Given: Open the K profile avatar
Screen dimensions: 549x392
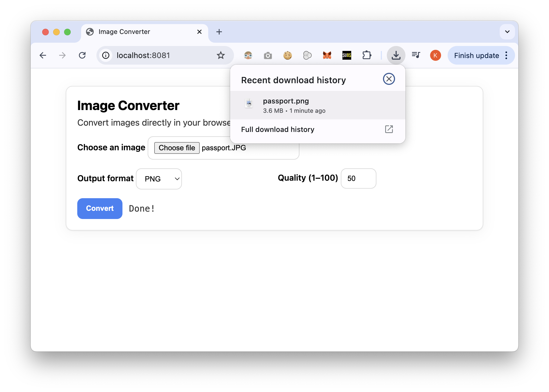Looking at the screenshot, I should pos(436,56).
